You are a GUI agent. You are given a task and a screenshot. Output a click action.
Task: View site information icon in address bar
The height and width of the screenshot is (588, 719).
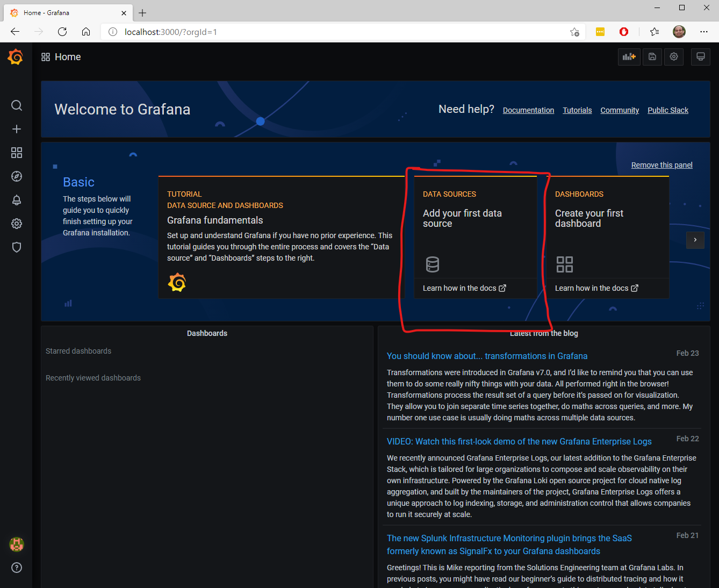point(113,32)
